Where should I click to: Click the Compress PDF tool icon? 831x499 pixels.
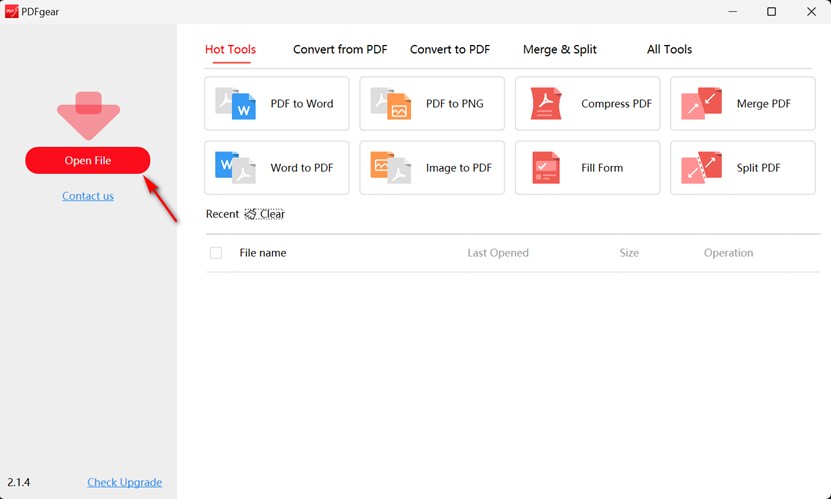(546, 103)
